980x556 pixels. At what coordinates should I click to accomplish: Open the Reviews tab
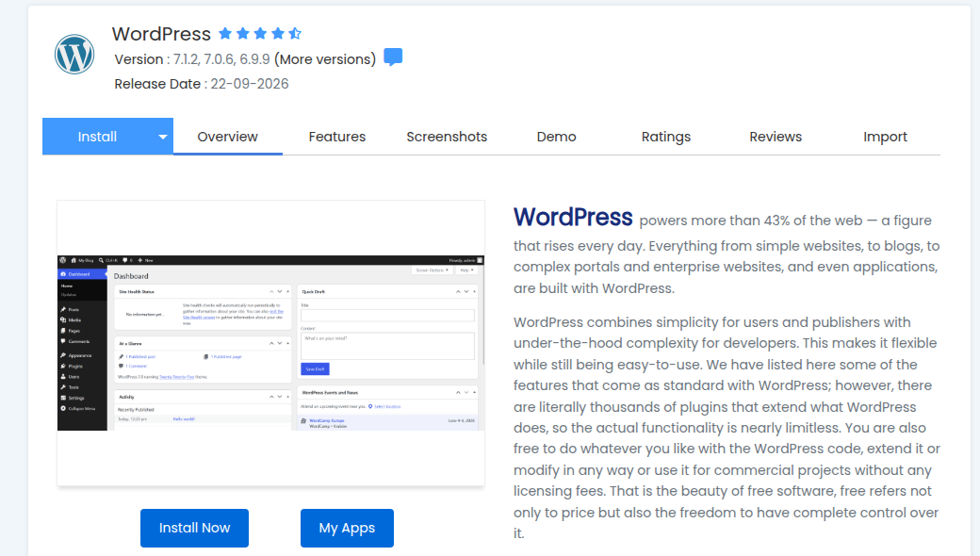(776, 137)
